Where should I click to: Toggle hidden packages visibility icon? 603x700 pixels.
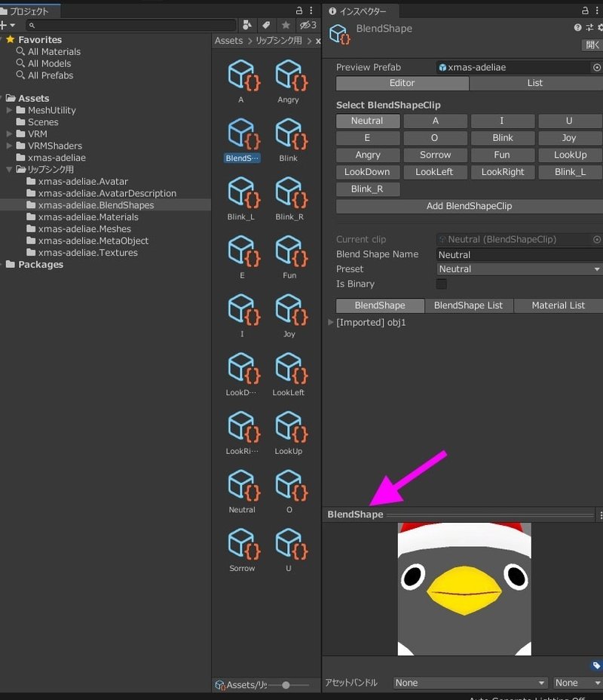(308, 25)
